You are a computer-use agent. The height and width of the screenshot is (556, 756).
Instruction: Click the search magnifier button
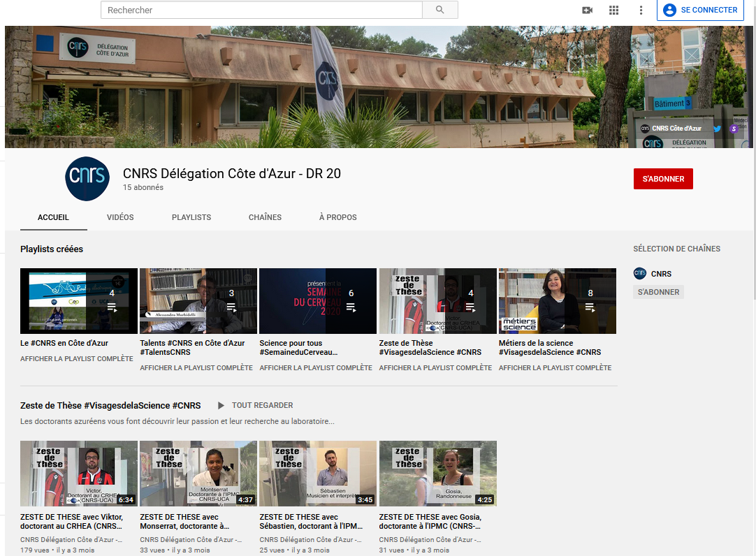[439, 10]
